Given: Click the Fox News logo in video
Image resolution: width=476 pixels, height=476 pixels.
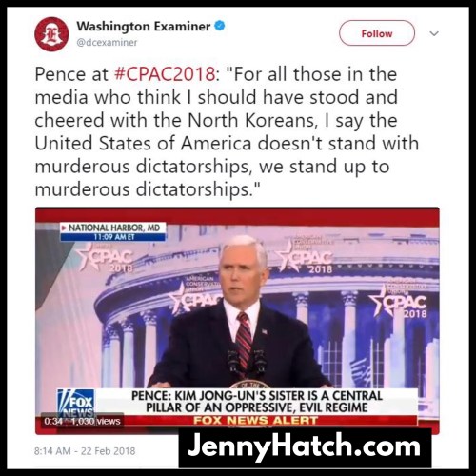Looking at the screenshot, I should [x=76, y=403].
